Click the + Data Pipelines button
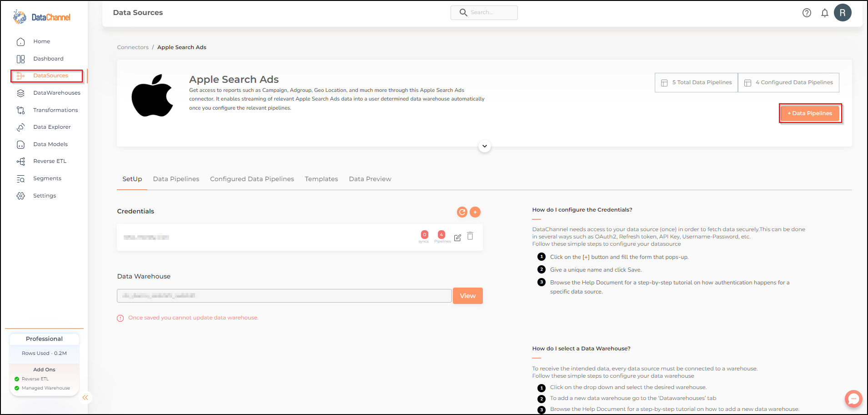Viewport: 868px width, 415px height. [x=810, y=113]
